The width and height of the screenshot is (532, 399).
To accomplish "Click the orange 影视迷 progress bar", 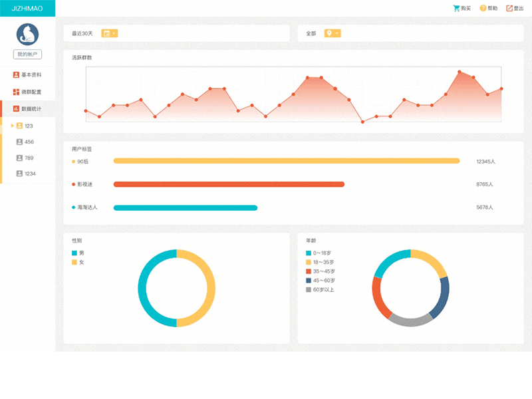I will (229, 184).
